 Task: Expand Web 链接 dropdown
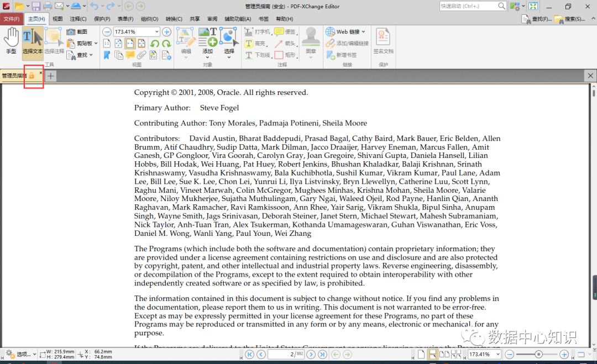point(363,32)
